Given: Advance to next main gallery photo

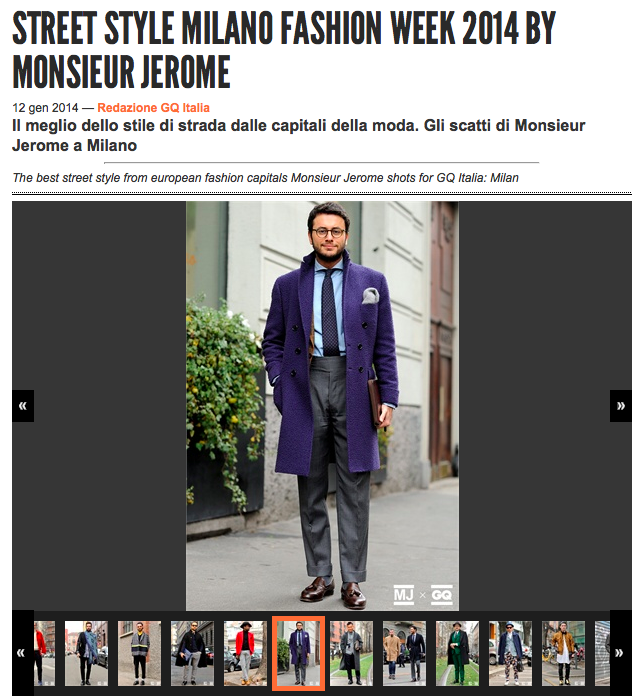Looking at the screenshot, I should coord(620,406).
